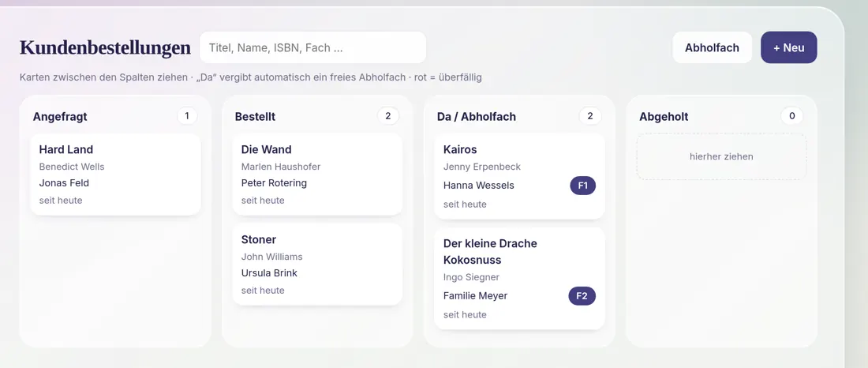
Task: Click the Da / Abholfach count badge
Action: [590, 116]
